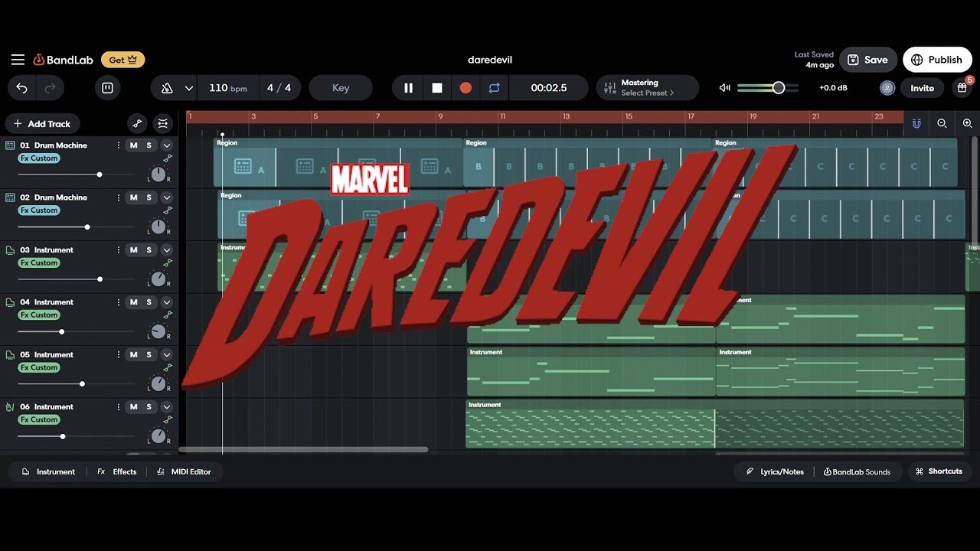
Task: Mute track 03 Instrument
Action: (133, 250)
